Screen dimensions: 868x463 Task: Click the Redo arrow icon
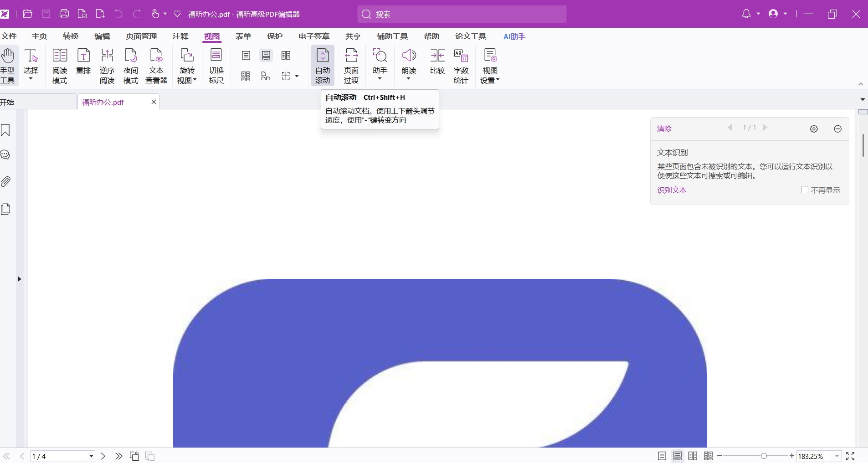pos(137,14)
